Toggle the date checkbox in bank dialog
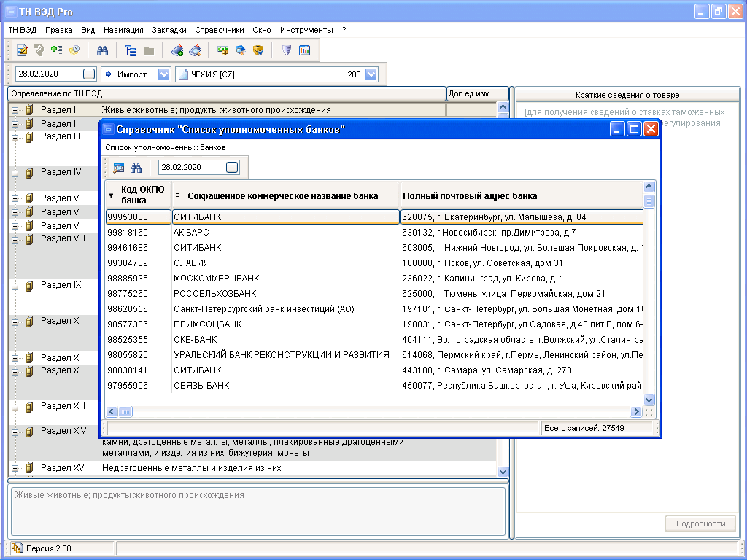Image resolution: width=747 pixels, height=560 pixels. click(232, 168)
